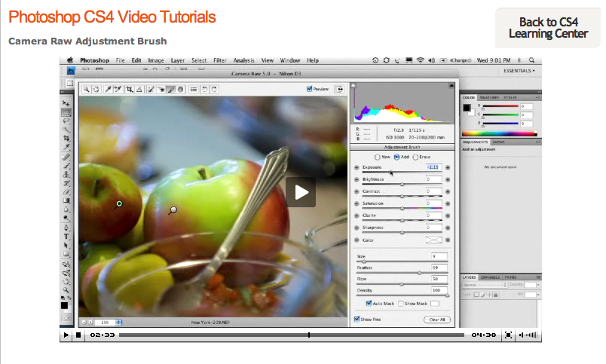Select the Add radio button

tap(396, 158)
